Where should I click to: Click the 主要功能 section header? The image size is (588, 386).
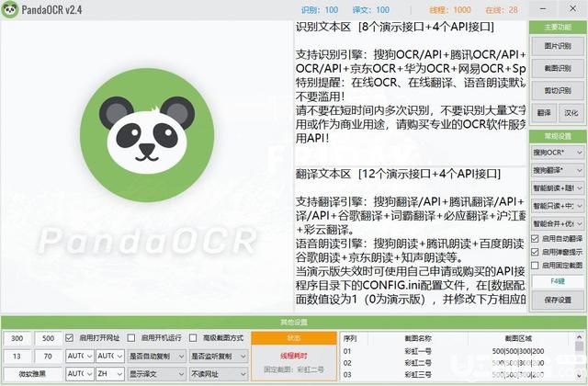tap(558, 27)
